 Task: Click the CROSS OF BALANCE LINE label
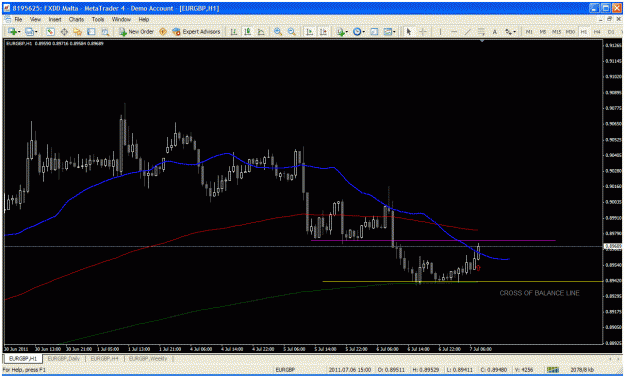coord(539,293)
